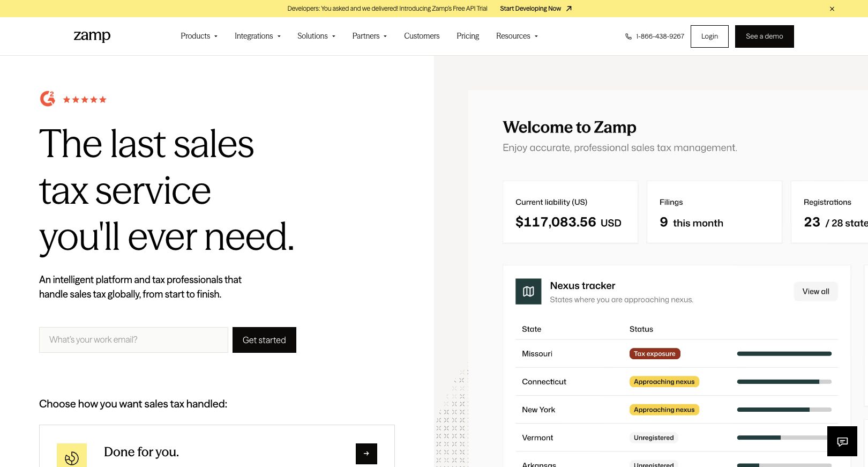Click the New York state row label
868x467 pixels.
538,410
